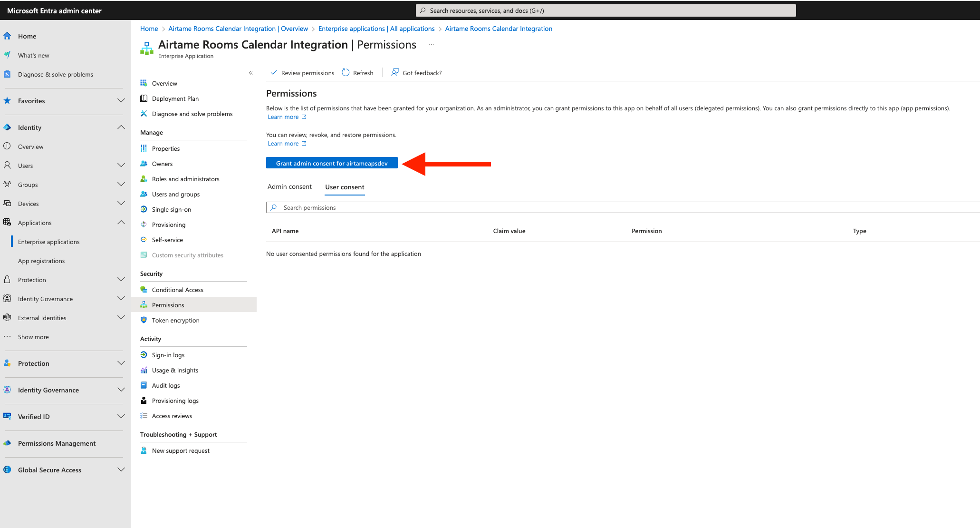The width and height of the screenshot is (980, 528).
Task: Click the search magnifier icon in top bar
Action: point(423,10)
